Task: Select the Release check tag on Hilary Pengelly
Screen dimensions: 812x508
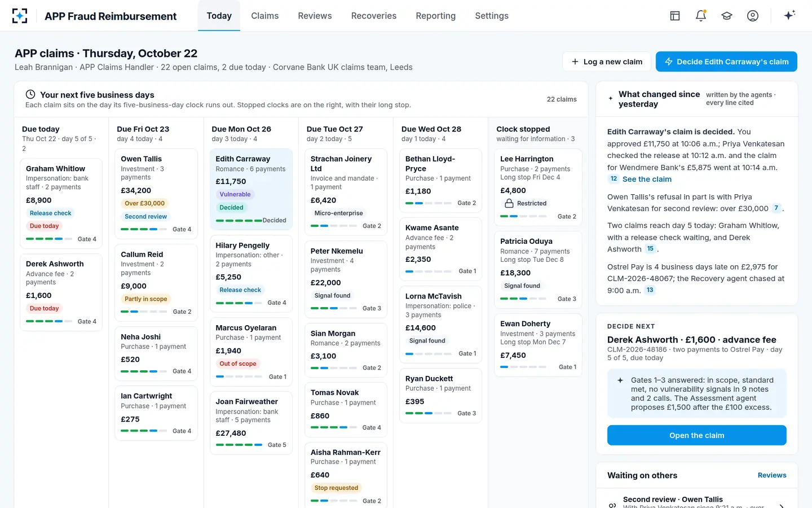Action: (x=240, y=290)
